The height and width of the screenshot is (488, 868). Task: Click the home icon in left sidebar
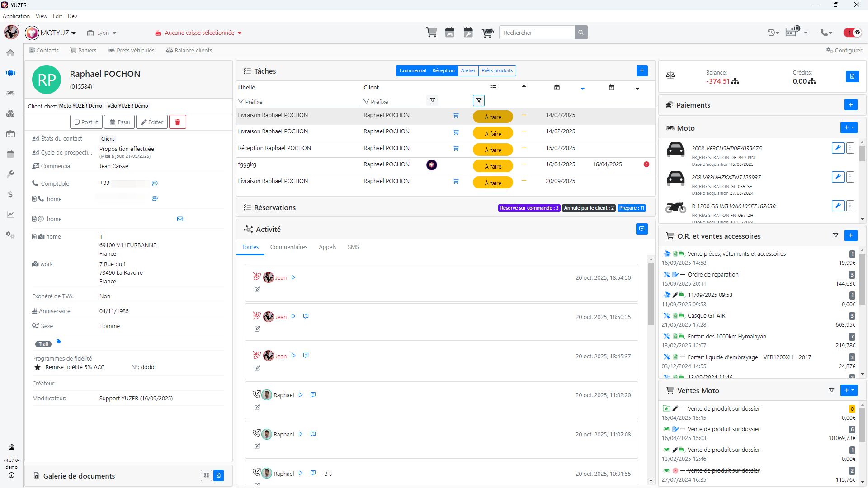(x=10, y=53)
